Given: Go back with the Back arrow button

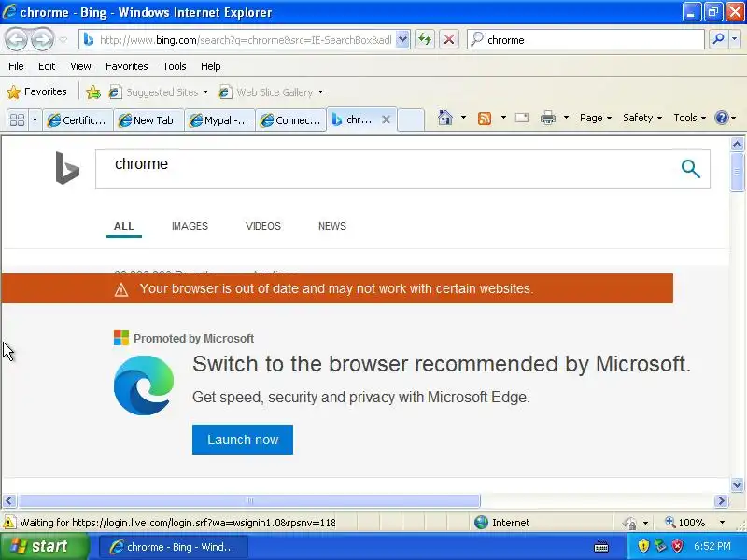Looking at the screenshot, I should pyautogui.click(x=16, y=39).
